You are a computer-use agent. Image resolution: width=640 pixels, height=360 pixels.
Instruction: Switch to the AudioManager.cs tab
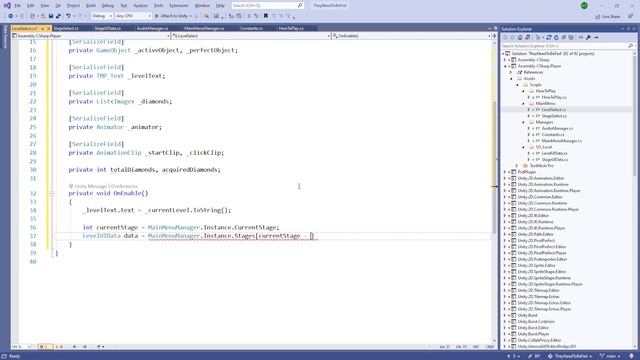[152, 28]
